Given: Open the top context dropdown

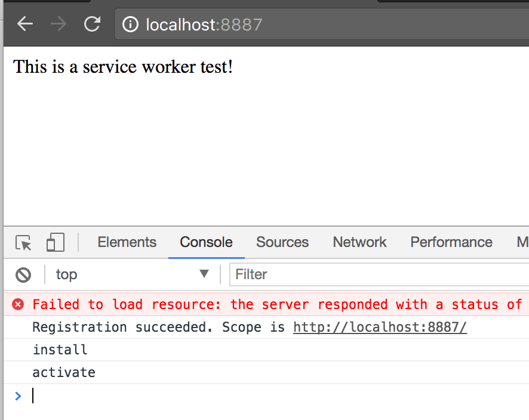Looking at the screenshot, I should pos(133,274).
